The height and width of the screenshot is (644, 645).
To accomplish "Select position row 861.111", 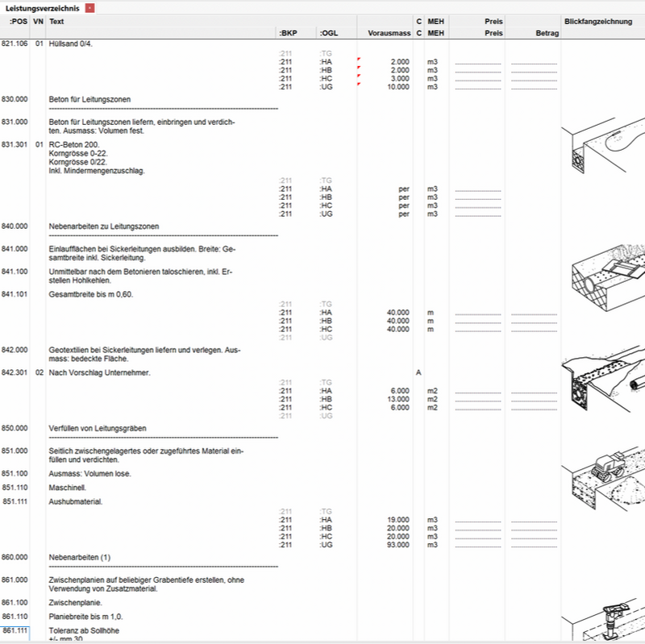I will [x=15, y=630].
